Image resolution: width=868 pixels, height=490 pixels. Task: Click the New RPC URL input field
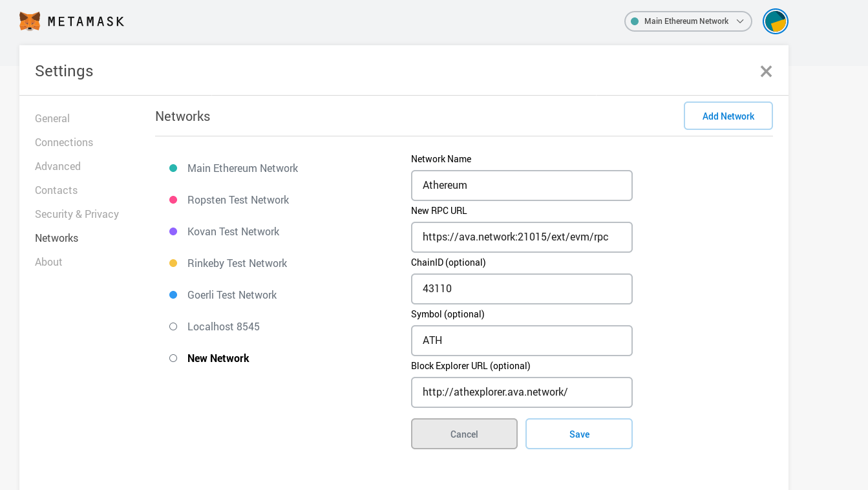(x=522, y=237)
